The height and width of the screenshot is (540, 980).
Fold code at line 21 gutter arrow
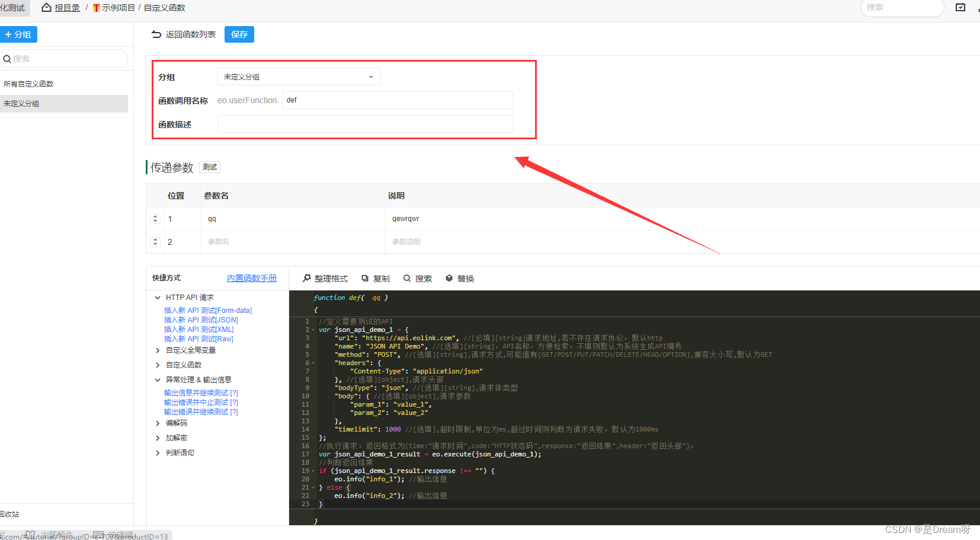[x=313, y=488]
